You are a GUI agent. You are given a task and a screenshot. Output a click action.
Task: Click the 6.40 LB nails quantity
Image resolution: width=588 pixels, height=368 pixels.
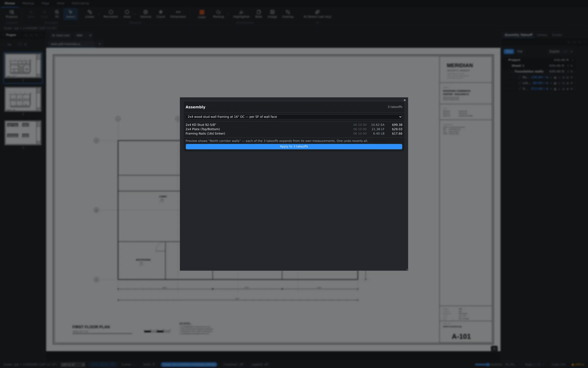click(379, 134)
